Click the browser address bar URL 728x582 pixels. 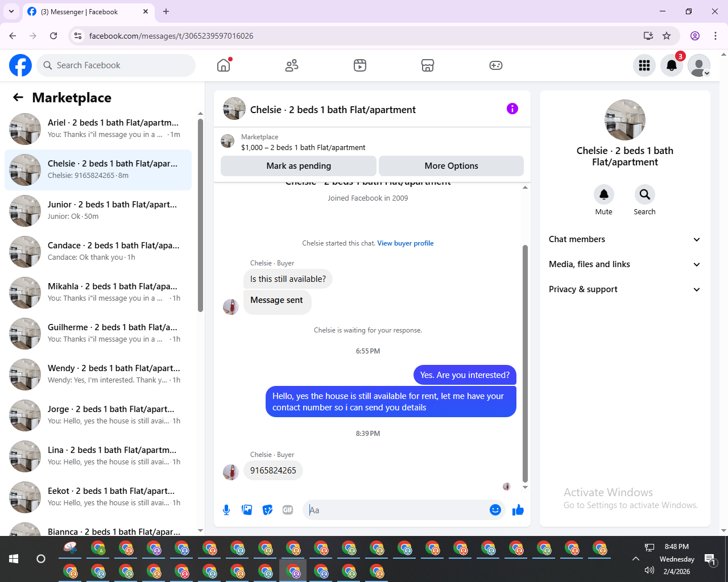pyautogui.click(x=171, y=36)
